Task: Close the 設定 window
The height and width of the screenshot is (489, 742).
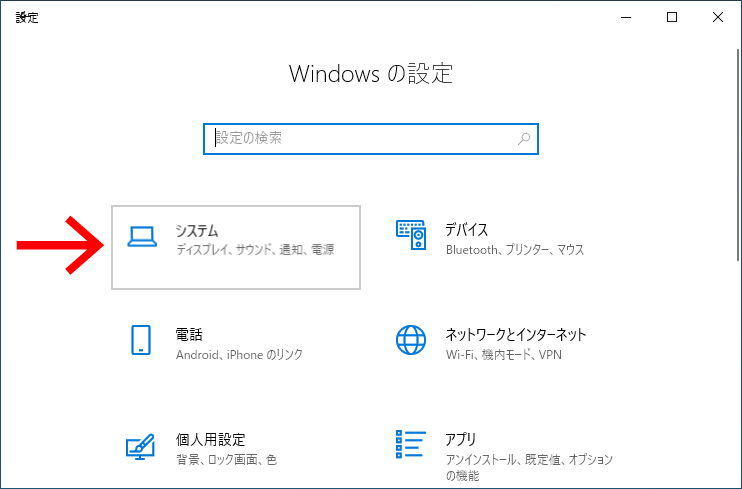Action: pos(718,18)
